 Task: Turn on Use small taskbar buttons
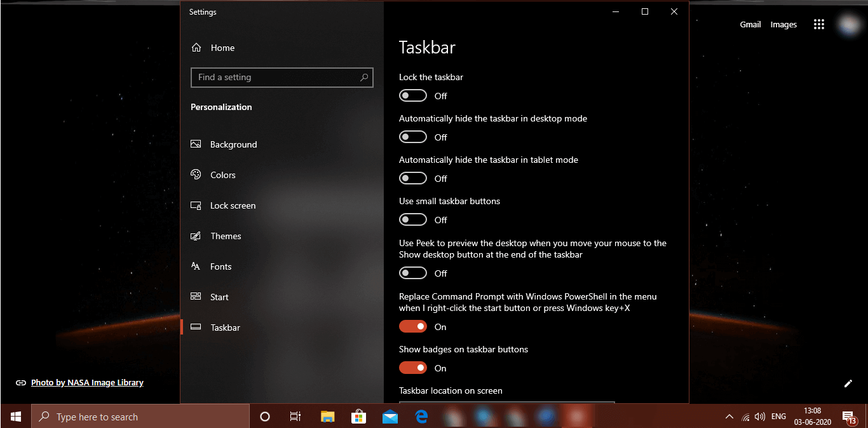click(x=412, y=219)
